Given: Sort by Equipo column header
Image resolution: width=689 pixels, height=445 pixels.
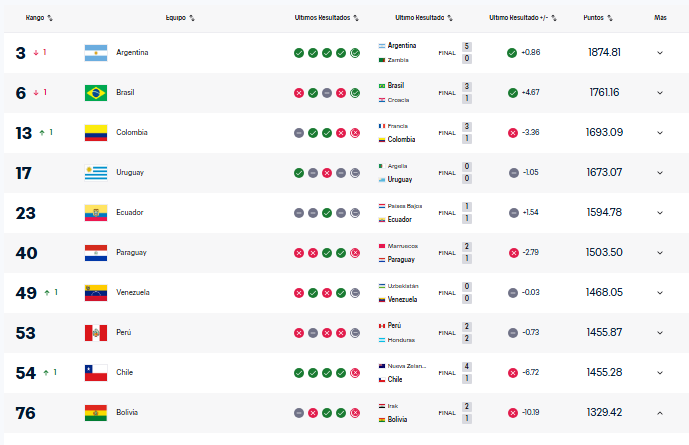Looking at the screenshot, I should pyautogui.click(x=180, y=17).
